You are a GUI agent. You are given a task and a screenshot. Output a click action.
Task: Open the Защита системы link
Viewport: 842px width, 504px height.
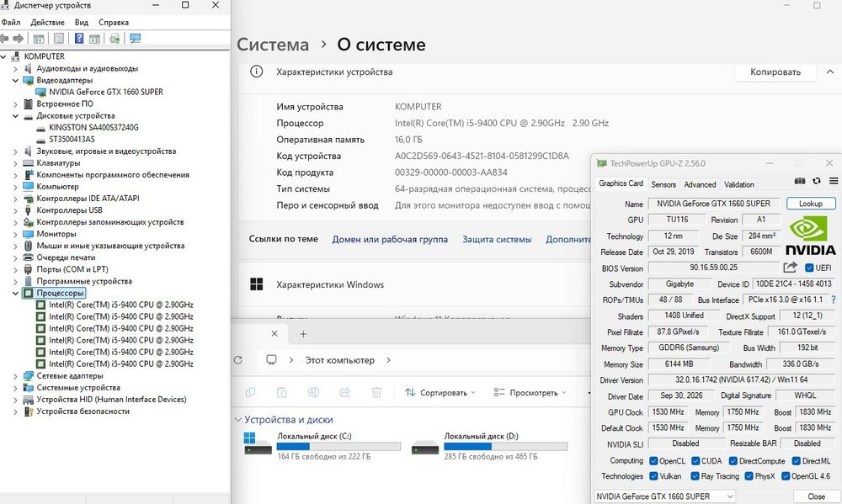pyautogui.click(x=497, y=240)
